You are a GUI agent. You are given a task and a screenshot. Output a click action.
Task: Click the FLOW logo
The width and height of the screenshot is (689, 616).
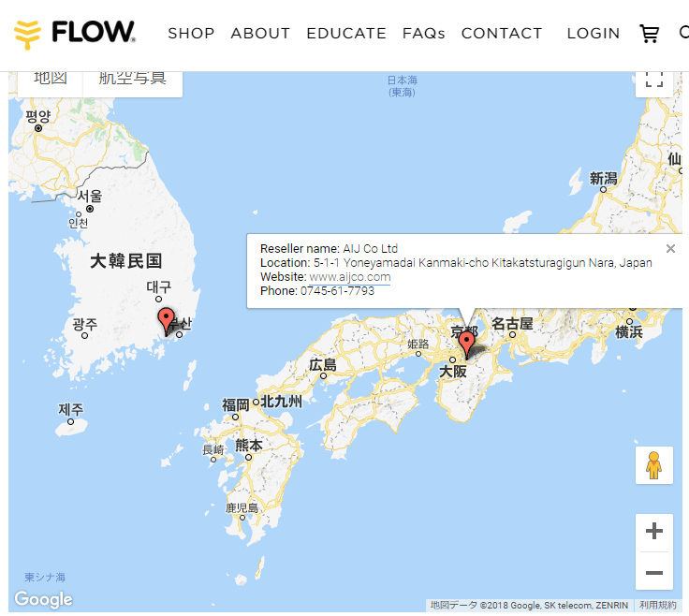coord(75,34)
